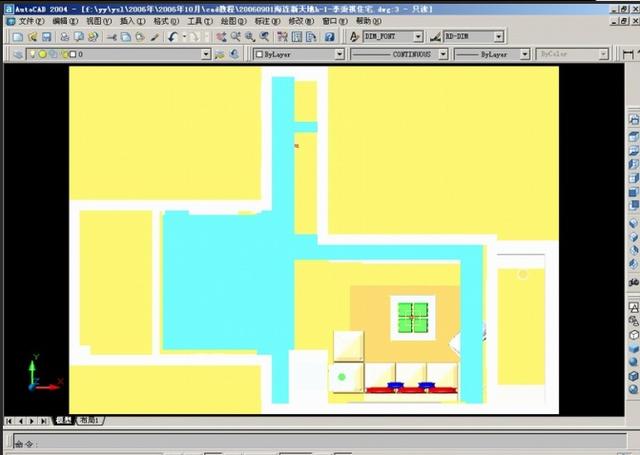
Task: Click the Camera icon in View toolbar
Action: coord(633,282)
